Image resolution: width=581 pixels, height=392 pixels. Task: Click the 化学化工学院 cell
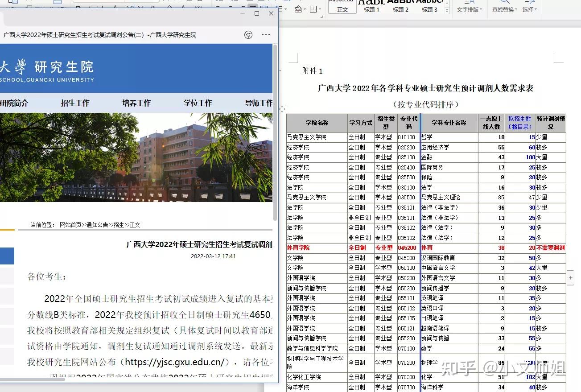click(317, 377)
